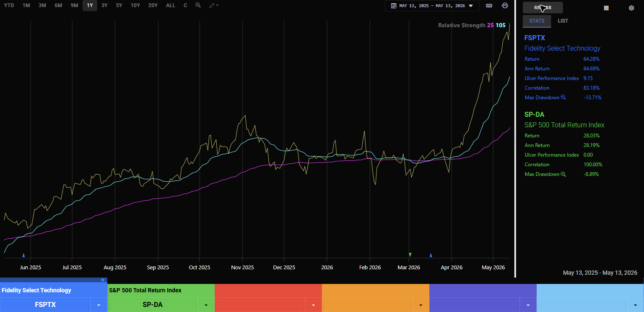Click SP-DA Ann Return value 28.19%

click(591, 145)
